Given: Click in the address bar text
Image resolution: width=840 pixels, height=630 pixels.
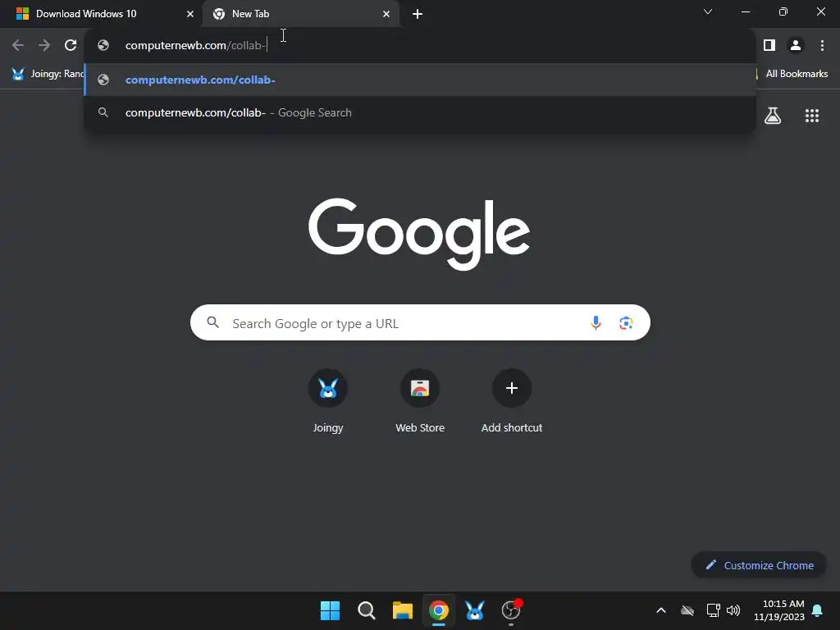Looking at the screenshot, I should point(196,45).
